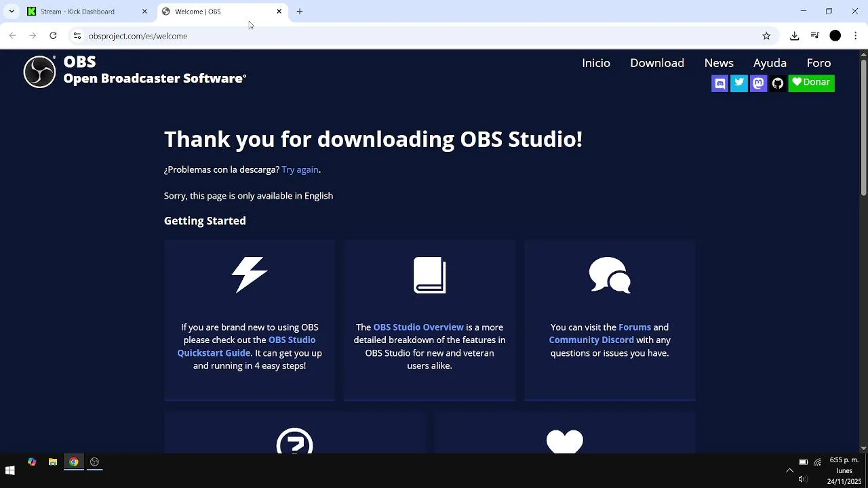
Task: Go back to previous page
Action: 12,36
